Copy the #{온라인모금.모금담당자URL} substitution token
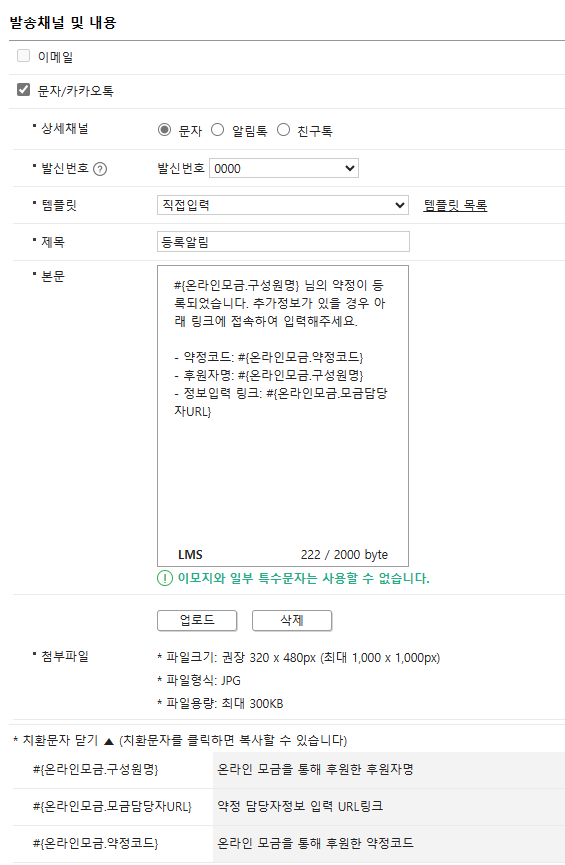 tap(112, 807)
